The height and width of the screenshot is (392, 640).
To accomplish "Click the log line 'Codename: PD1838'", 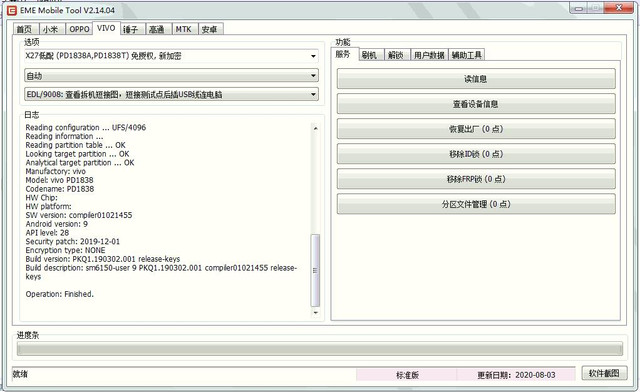I will [60, 189].
